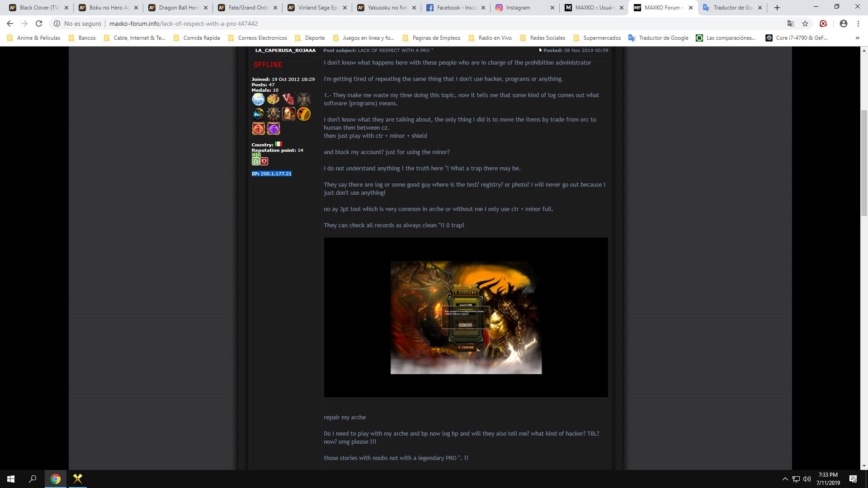
Task: Click the red VS medal icon
Action: [288, 99]
